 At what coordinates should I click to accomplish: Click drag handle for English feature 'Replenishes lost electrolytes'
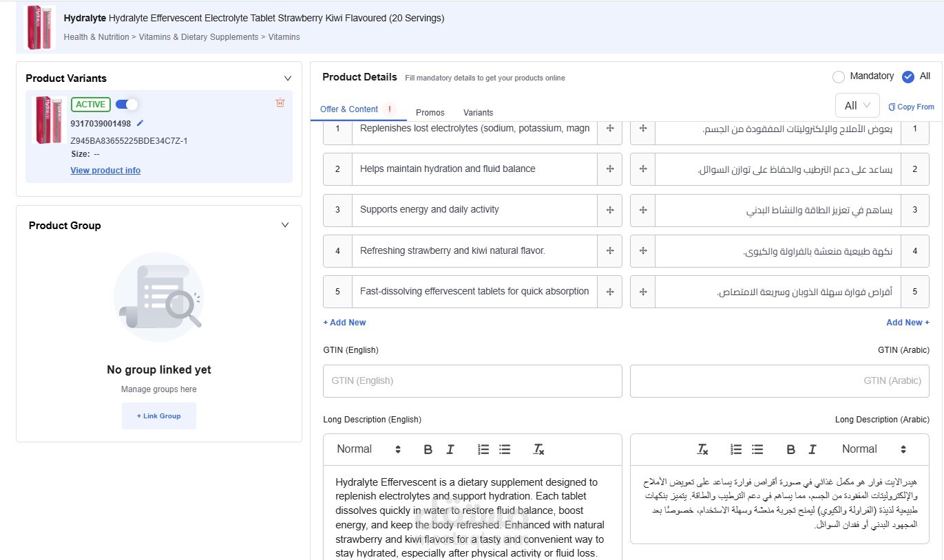(x=610, y=129)
